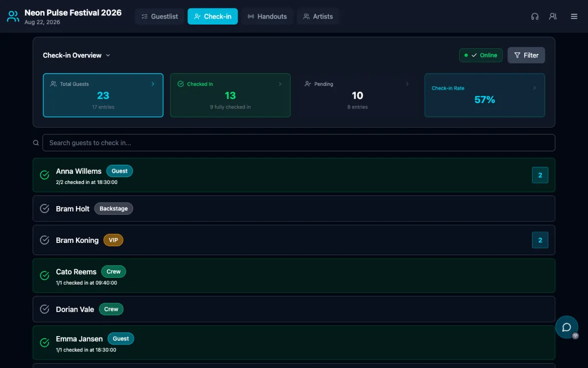Open the user account icon
This screenshot has height=368, width=588.
click(x=553, y=16)
